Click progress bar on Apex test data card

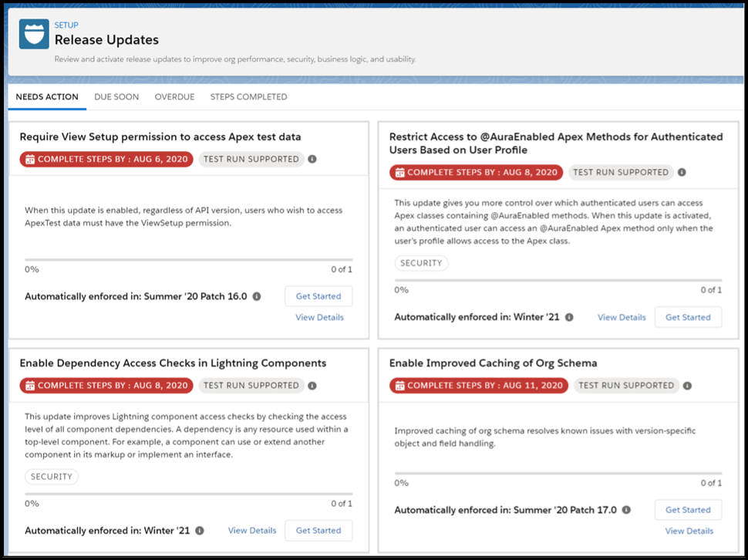(x=188, y=260)
